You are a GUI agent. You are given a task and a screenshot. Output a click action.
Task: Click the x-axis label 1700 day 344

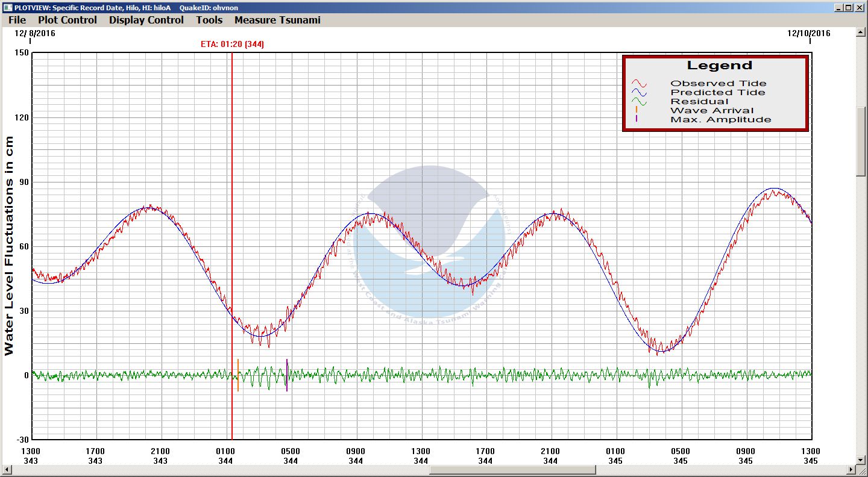485,456
